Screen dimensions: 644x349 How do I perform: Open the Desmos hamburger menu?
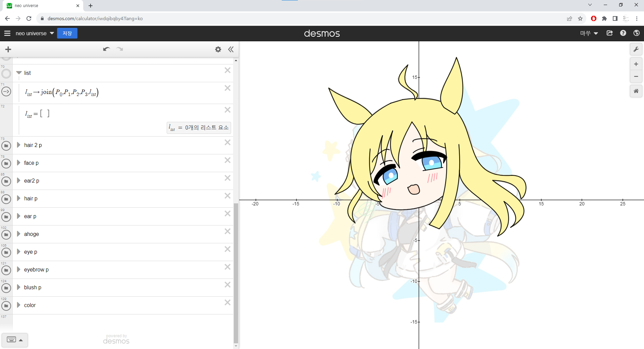click(7, 33)
